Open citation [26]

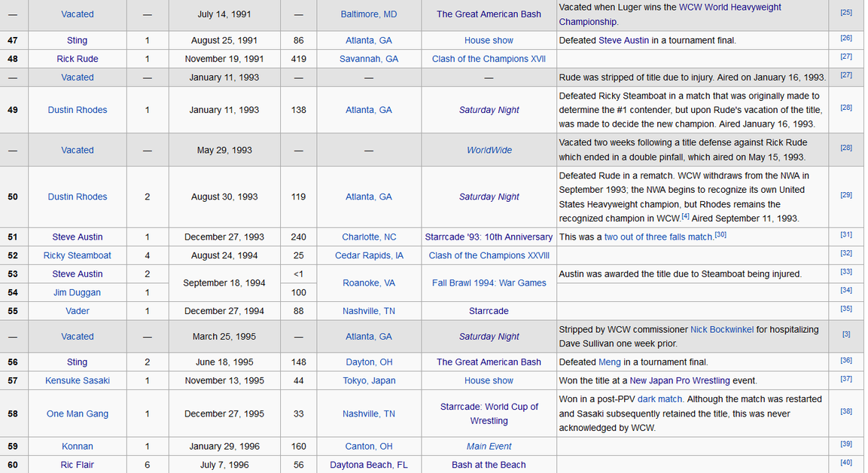pos(846,38)
